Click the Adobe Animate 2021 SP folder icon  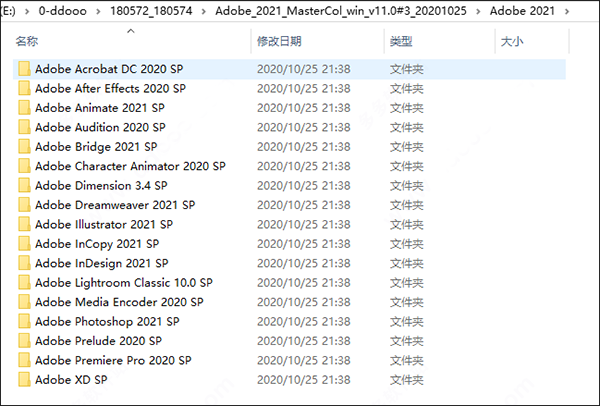point(24,108)
